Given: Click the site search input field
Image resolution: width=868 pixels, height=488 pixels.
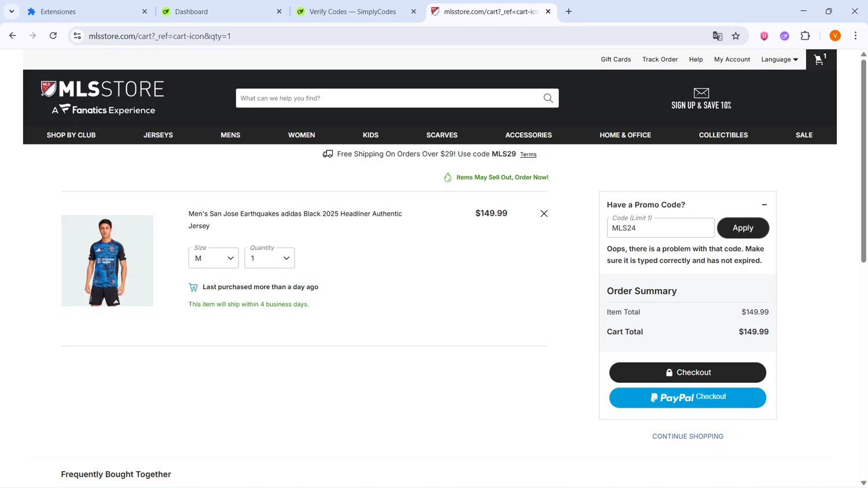Looking at the screenshot, I should pos(389,98).
